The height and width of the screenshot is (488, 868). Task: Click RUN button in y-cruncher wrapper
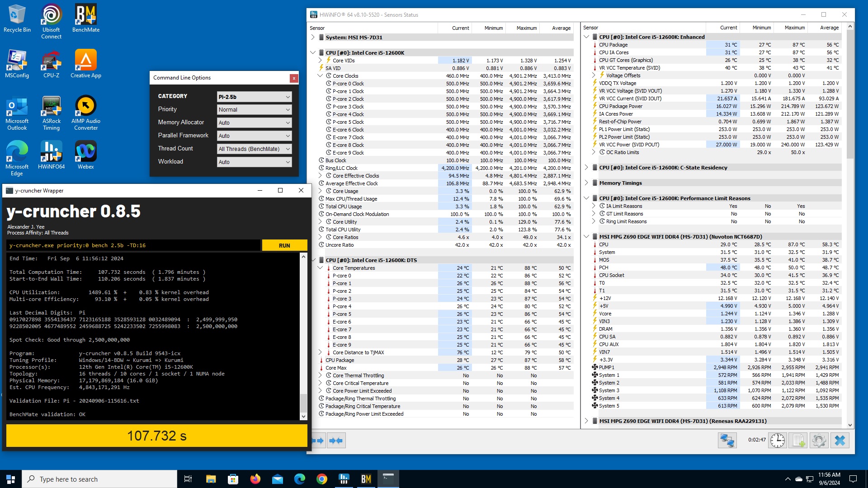(x=284, y=245)
